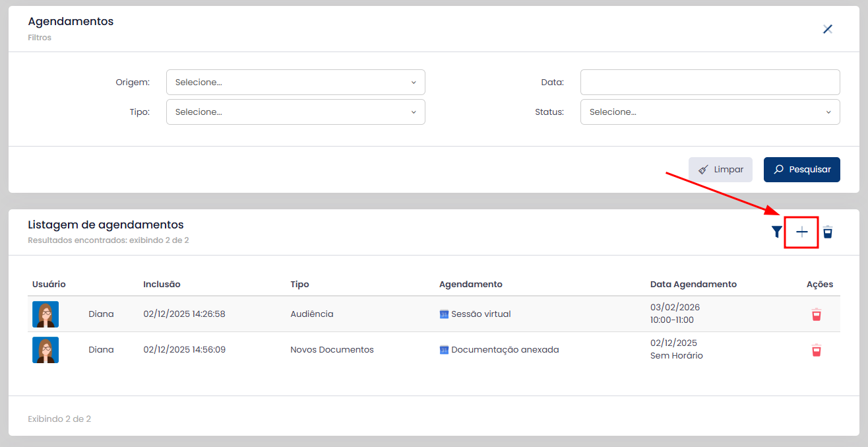
Task: Open the Status dropdown
Action: tap(710, 112)
